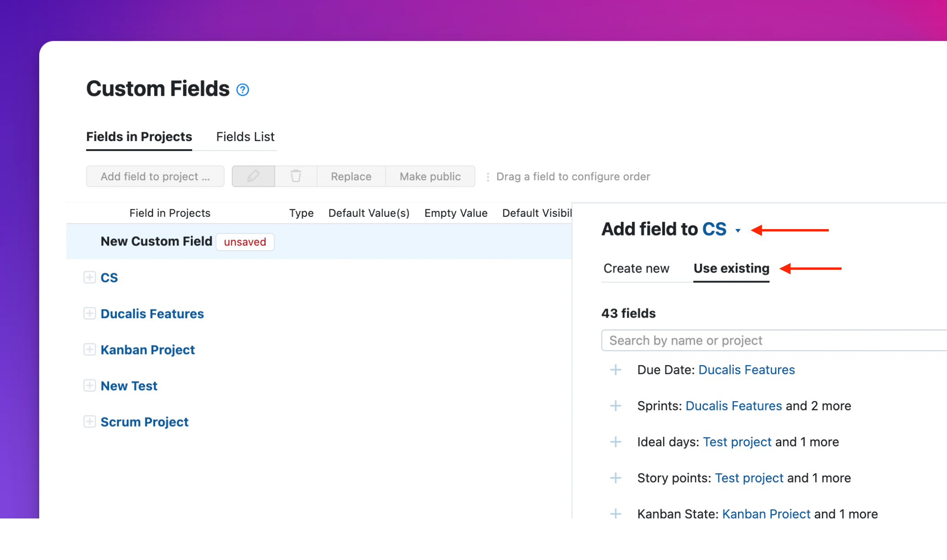Click the help question mark icon

tap(243, 90)
